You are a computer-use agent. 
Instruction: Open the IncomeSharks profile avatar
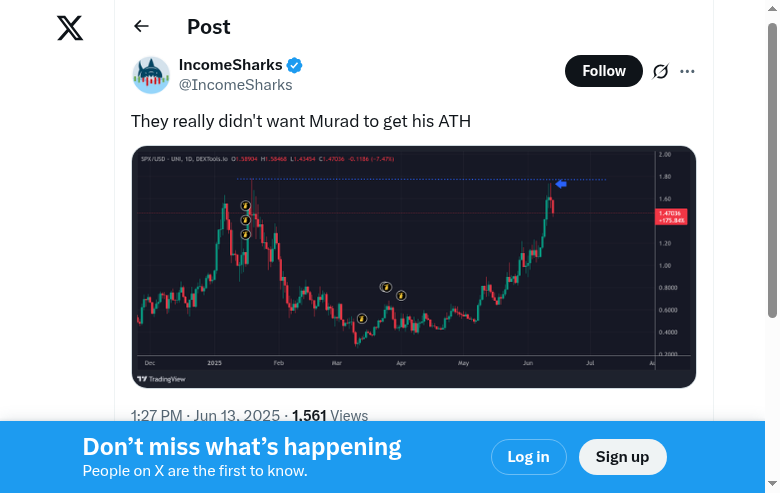151,75
